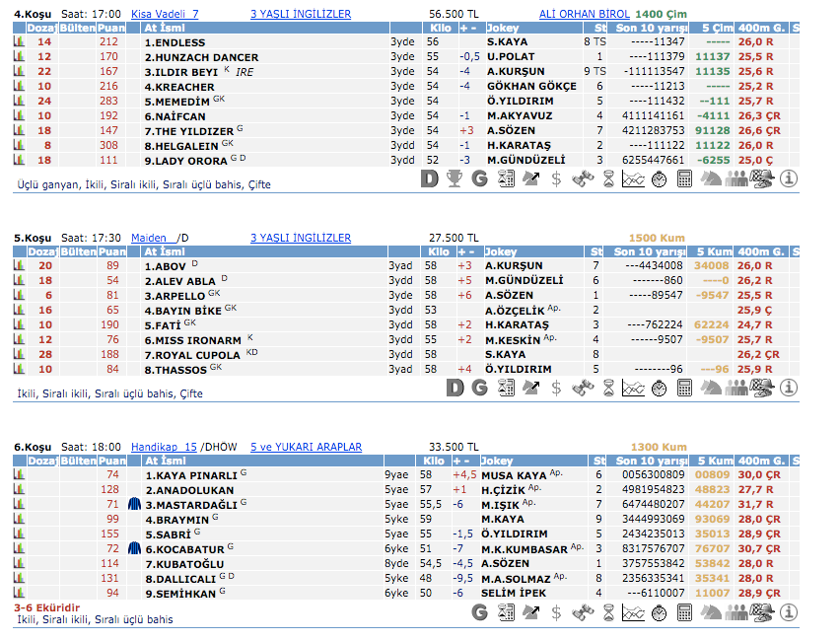Open the binoculars icon for race 4

point(583,178)
